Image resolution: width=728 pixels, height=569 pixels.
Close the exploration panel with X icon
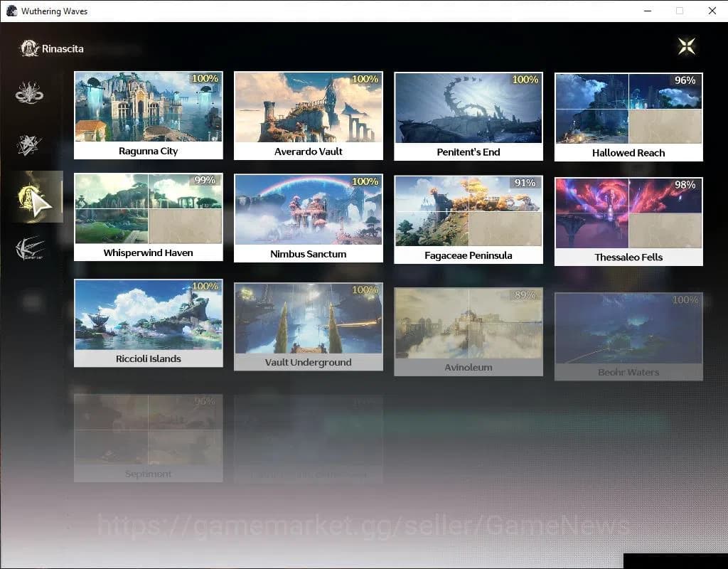(x=686, y=46)
